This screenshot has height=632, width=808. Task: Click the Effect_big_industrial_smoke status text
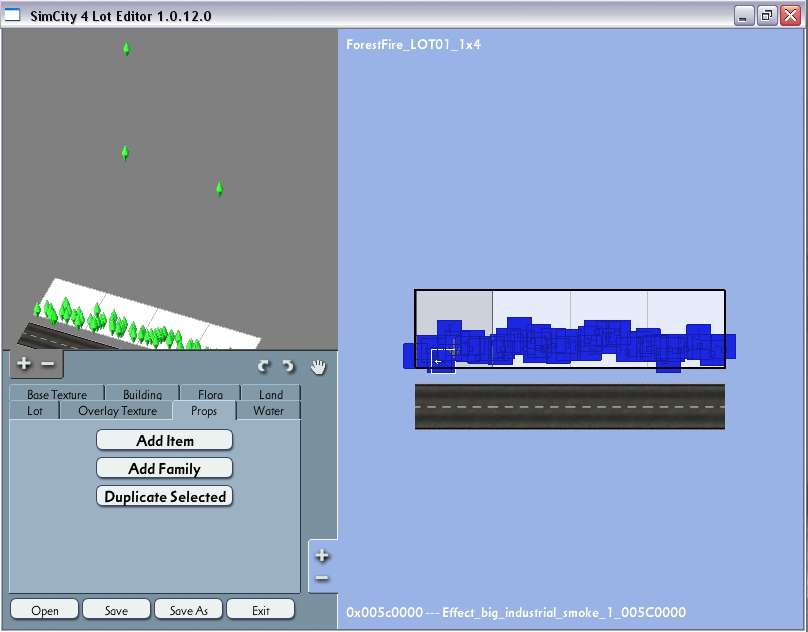coord(516,612)
